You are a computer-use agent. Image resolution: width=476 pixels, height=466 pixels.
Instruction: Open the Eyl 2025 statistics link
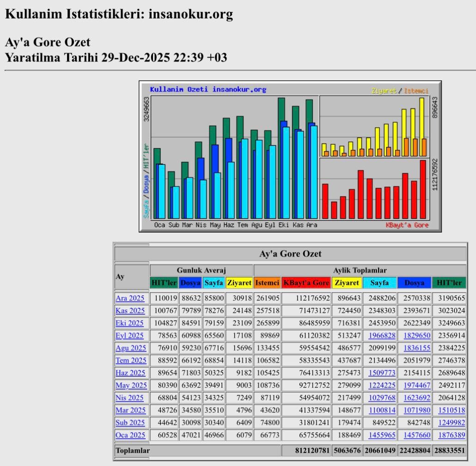(x=129, y=336)
